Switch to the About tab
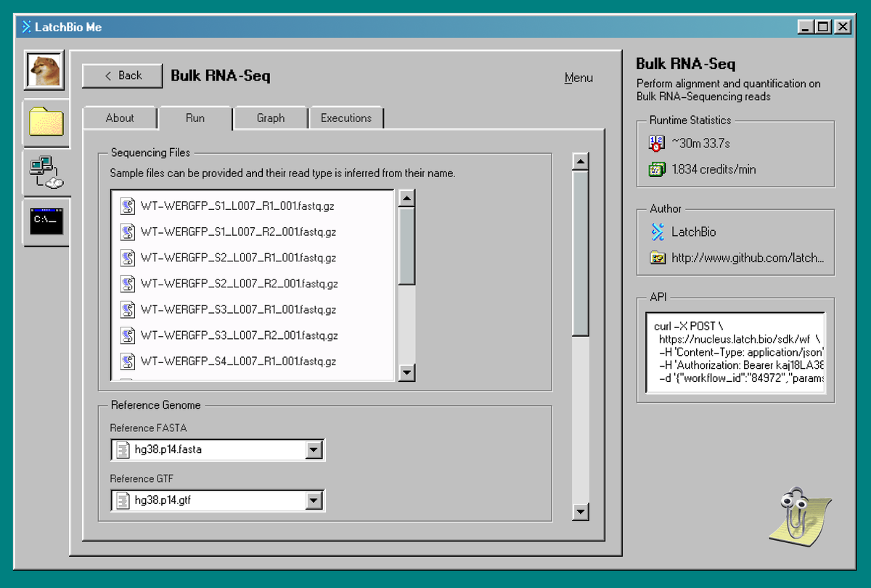Image resolution: width=871 pixels, height=588 pixels. click(120, 118)
